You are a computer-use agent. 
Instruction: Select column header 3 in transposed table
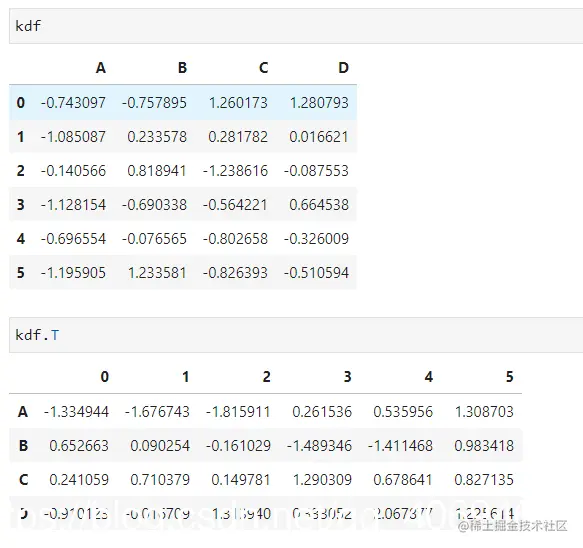point(348,377)
